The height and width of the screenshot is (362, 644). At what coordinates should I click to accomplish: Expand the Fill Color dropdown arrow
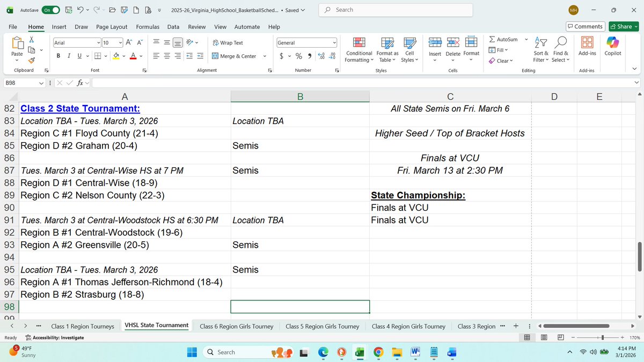[125, 56]
